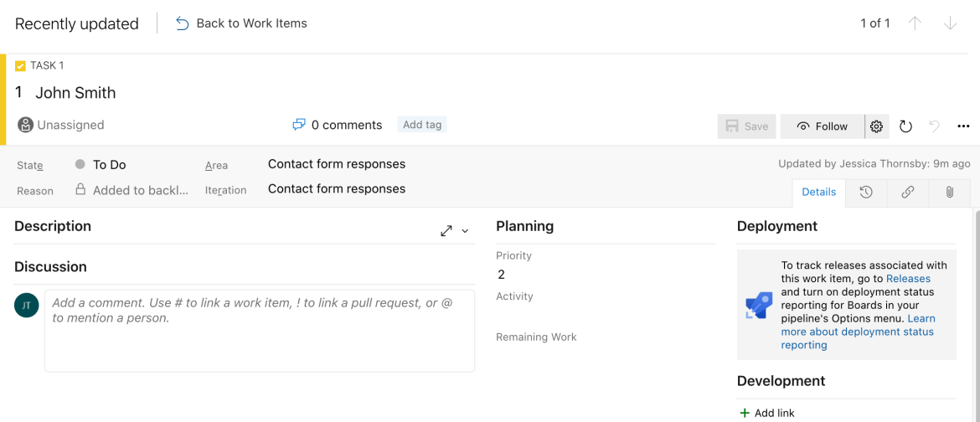Open the more actions ellipsis menu
Viewport: 980px width, 422px height.
pyautogui.click(x=963, y=126)
